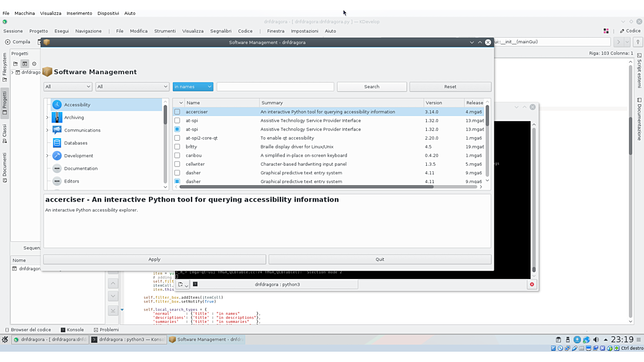Click the red close icon in Konsole tab bar
The height and width of the screenshot is (362, 644).
pos(532,285)
